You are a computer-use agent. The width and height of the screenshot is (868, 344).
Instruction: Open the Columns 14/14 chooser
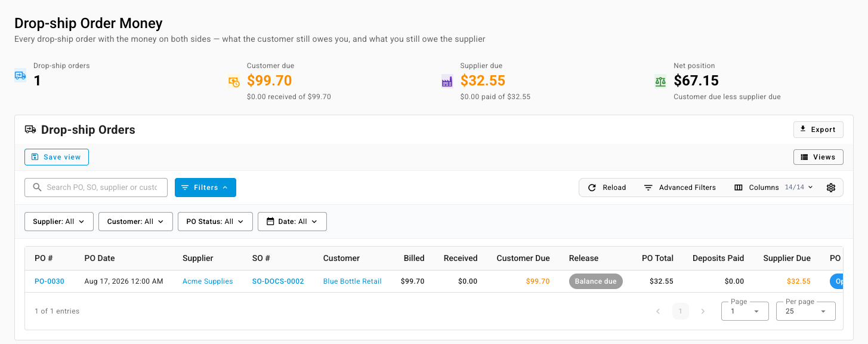[x=774, y=188]
